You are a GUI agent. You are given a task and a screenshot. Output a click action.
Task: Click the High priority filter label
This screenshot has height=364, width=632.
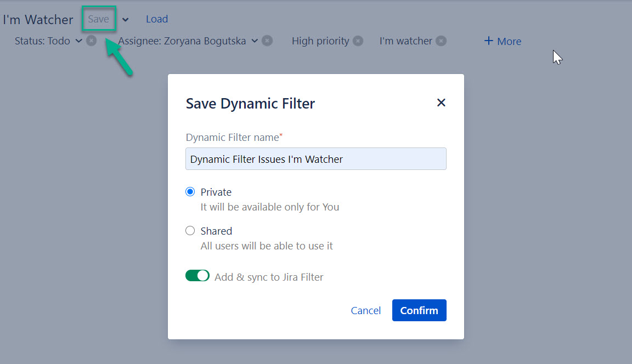pyautogui.click(x=320, y=41)
